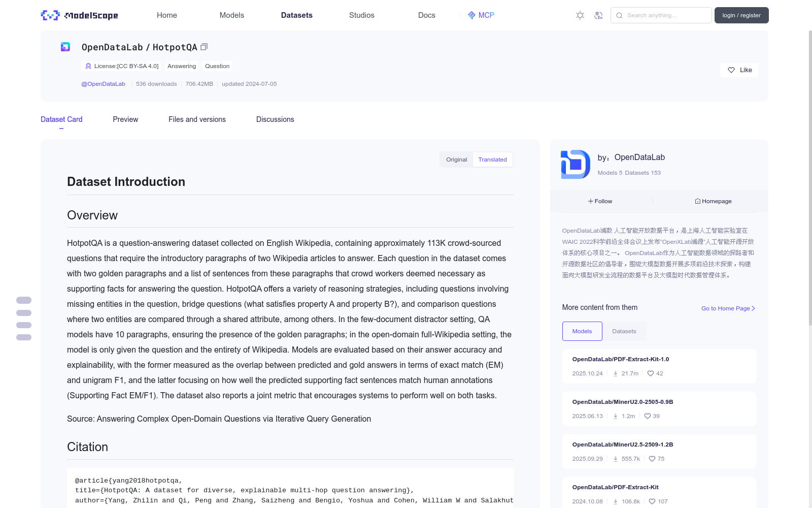
Task: Like the HotpotQA dataset
Action: (x=739, y=70)
